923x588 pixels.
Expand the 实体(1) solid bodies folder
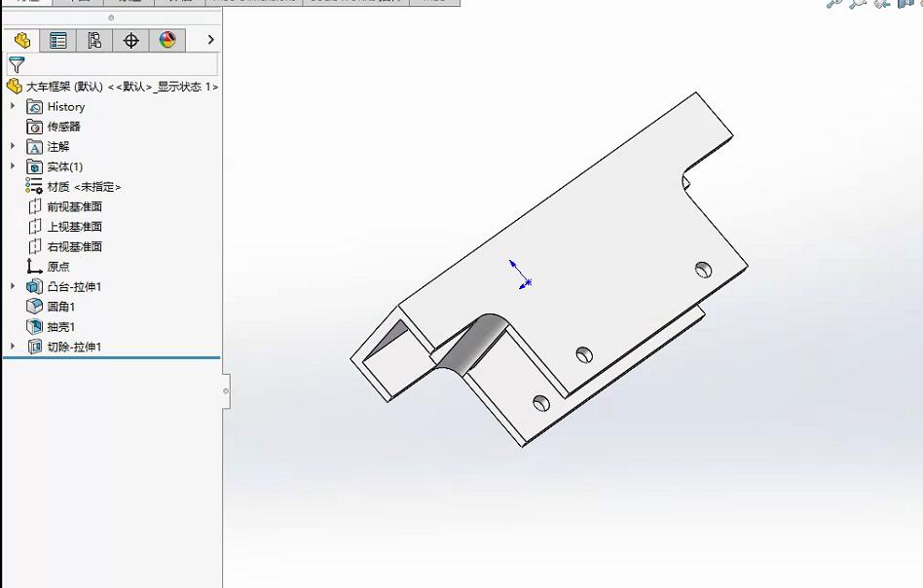pos(13,165)
